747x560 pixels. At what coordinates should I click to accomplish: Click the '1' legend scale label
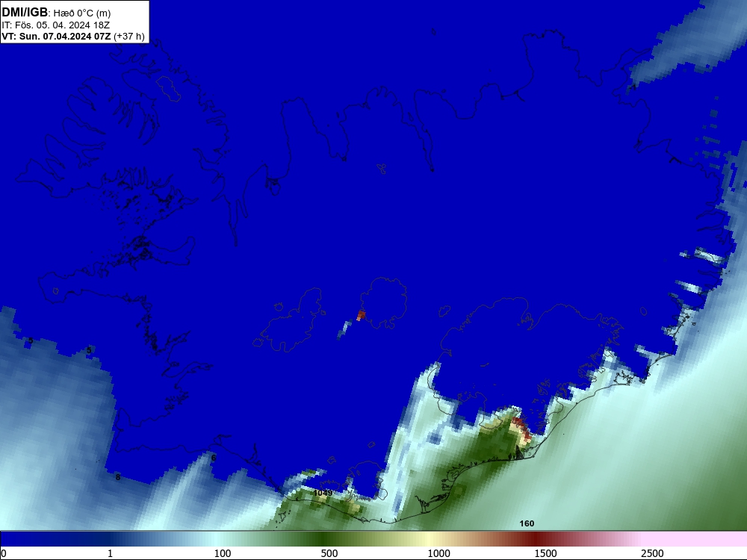pos(110,553)
